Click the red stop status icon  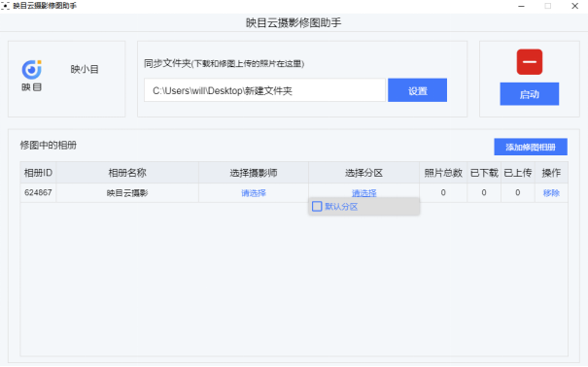click(529, 62)
